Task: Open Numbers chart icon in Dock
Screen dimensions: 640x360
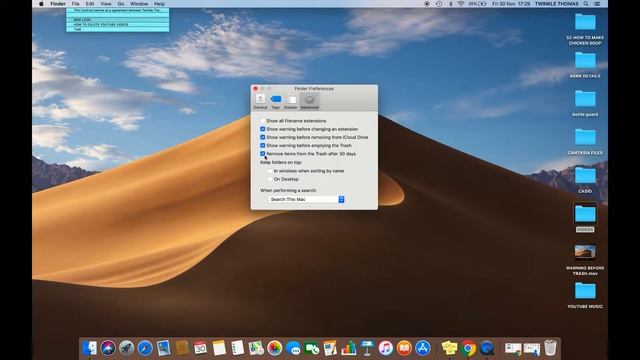Action: (x=349, y=348)
